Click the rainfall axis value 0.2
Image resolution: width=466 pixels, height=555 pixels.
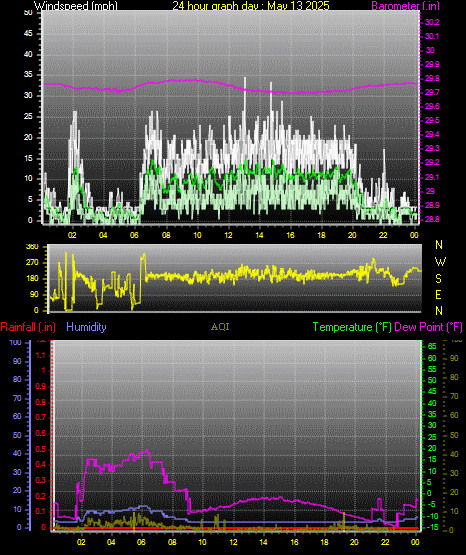41,496
